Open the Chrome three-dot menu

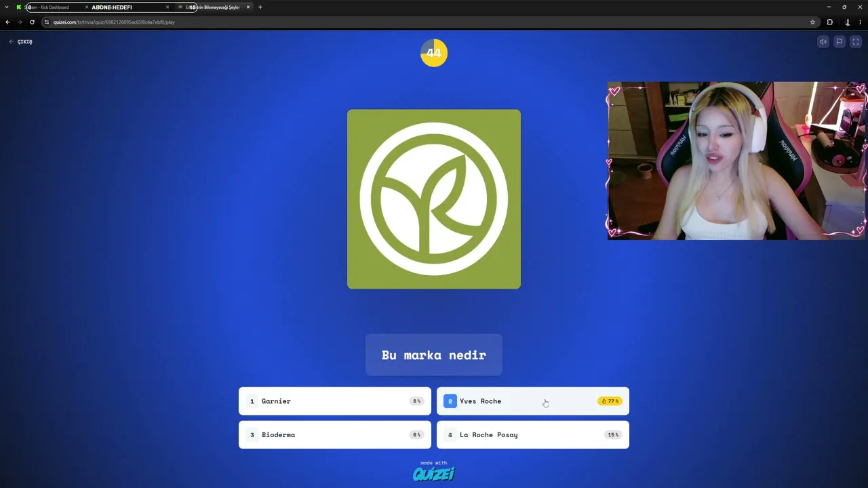coord(861,22)
